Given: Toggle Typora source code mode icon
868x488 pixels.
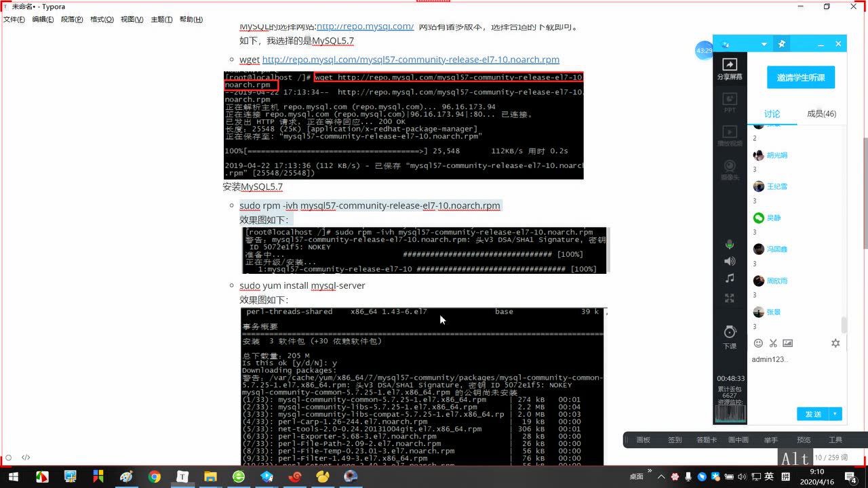Looking at the screenshot, I should click(26, 457).
